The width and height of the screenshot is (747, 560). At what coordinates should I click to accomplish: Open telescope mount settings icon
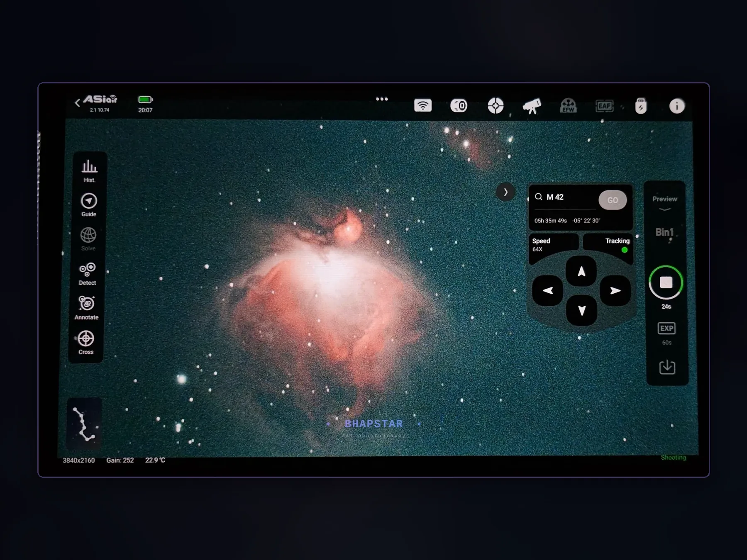(x=532, y=106)
